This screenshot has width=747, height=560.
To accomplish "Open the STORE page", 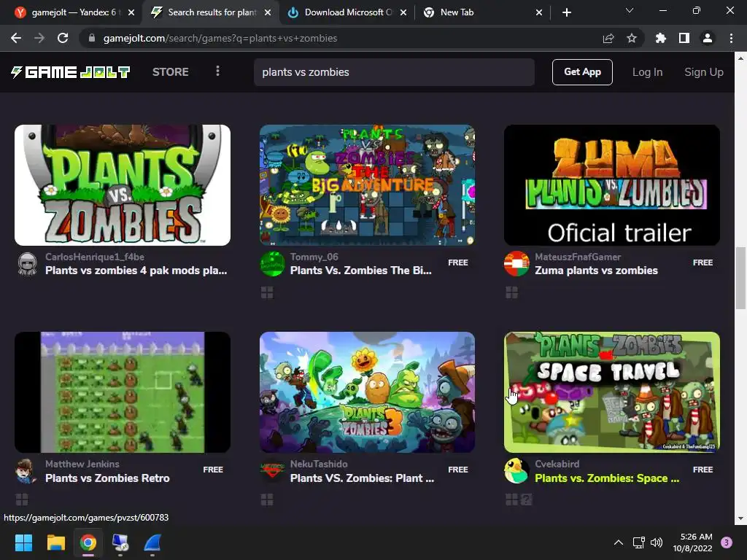I will coord(171,72).
